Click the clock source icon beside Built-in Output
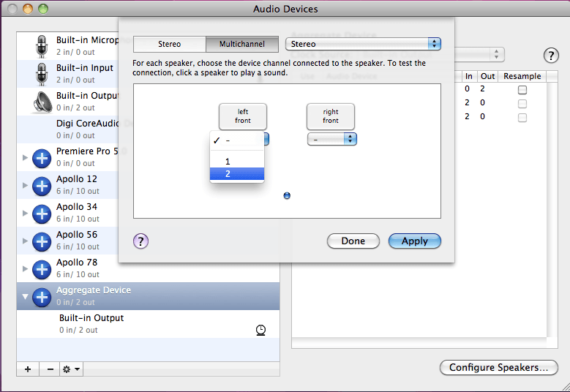Screen dimensions: 570x392 tap(260, 331)
